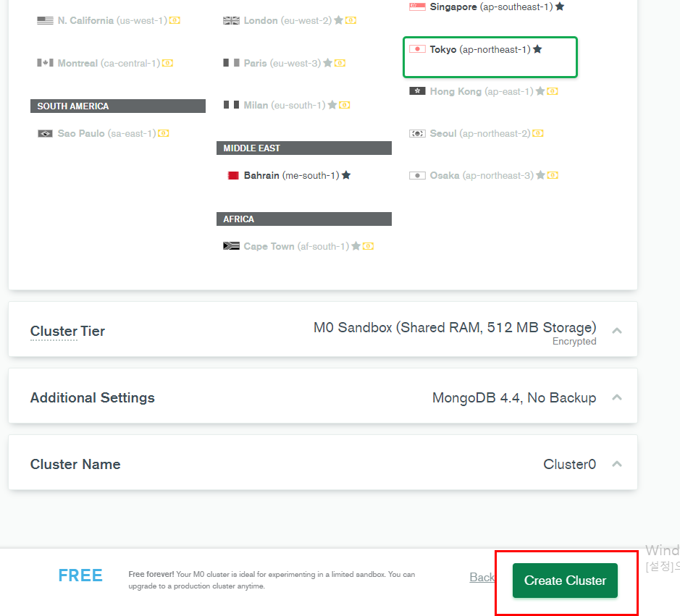This screenshot has height=616, width=680.
Task: Click the Canada flag icon beside Montreal
Action: [x=45, y=63]
